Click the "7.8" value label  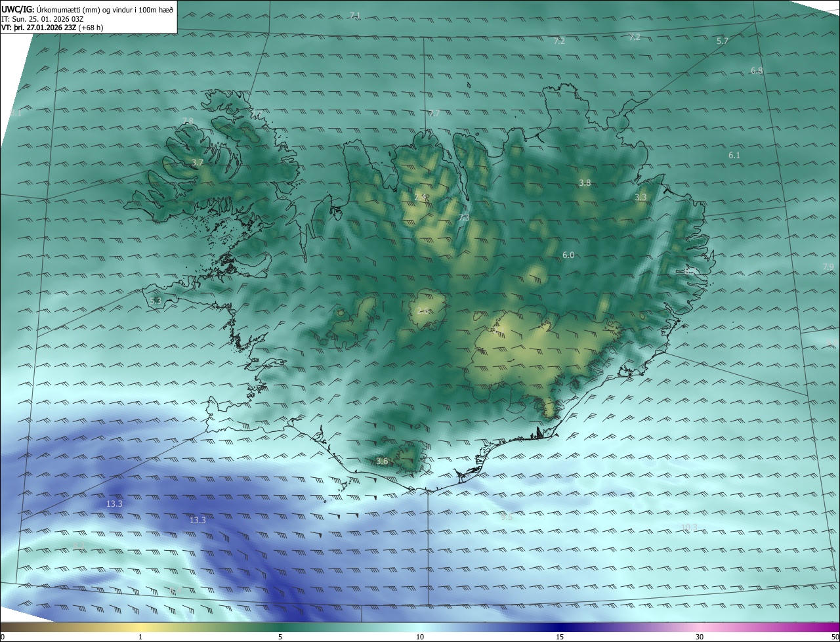click(188, 121)
